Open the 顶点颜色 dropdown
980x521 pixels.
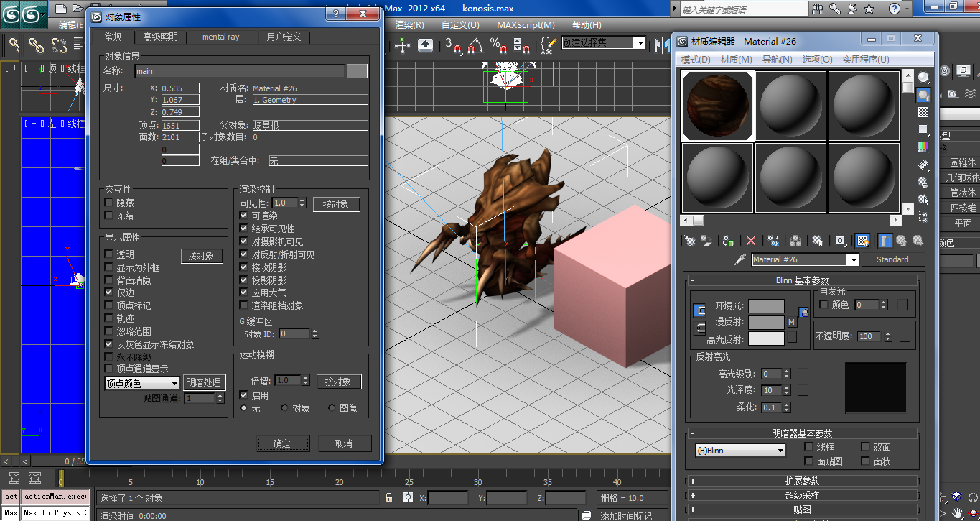[142, 384]
